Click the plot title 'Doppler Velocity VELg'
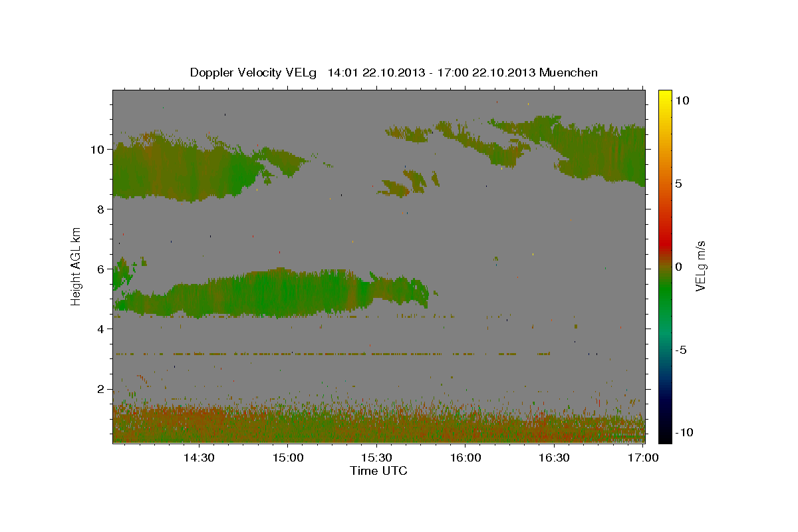 pyautogui.click(x=253, y=72)
